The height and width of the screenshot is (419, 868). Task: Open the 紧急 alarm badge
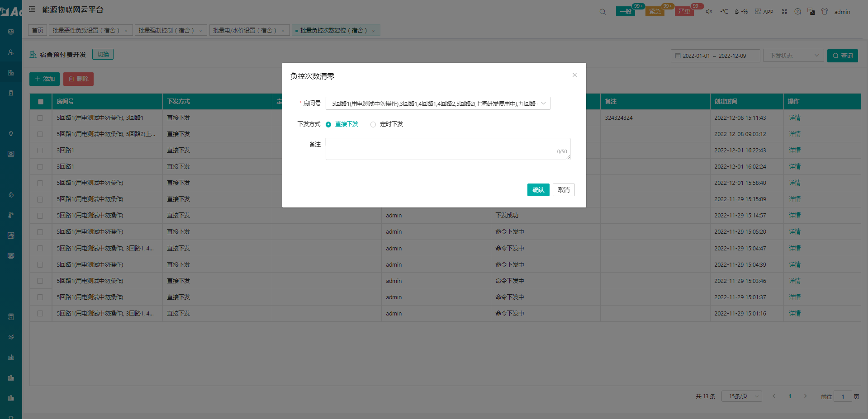coord(655,11)
